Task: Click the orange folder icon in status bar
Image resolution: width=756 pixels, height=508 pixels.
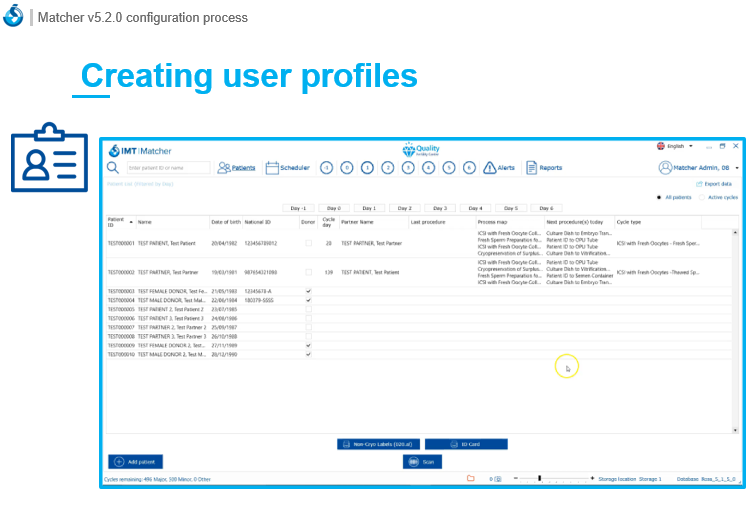Action: click(471, 479)
